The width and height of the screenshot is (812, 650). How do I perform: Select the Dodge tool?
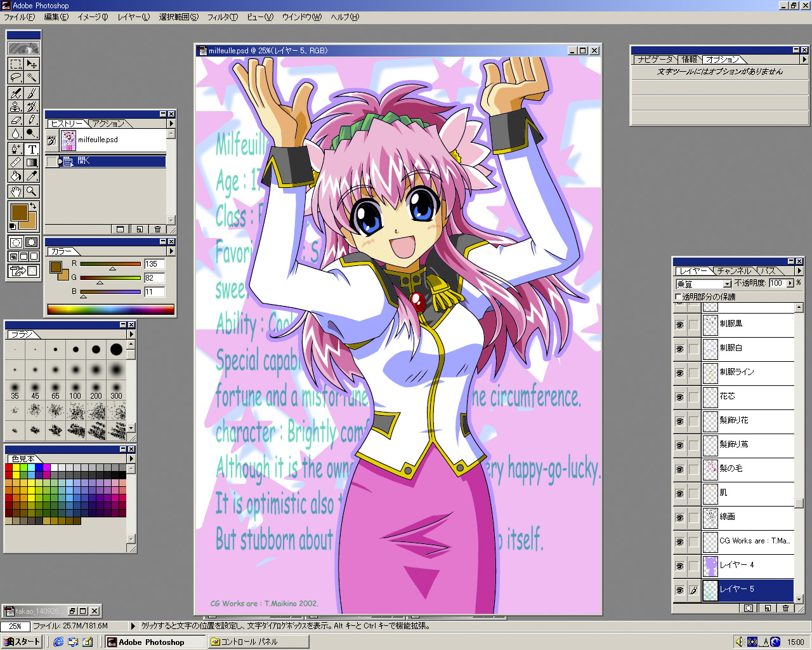[32, 133]
